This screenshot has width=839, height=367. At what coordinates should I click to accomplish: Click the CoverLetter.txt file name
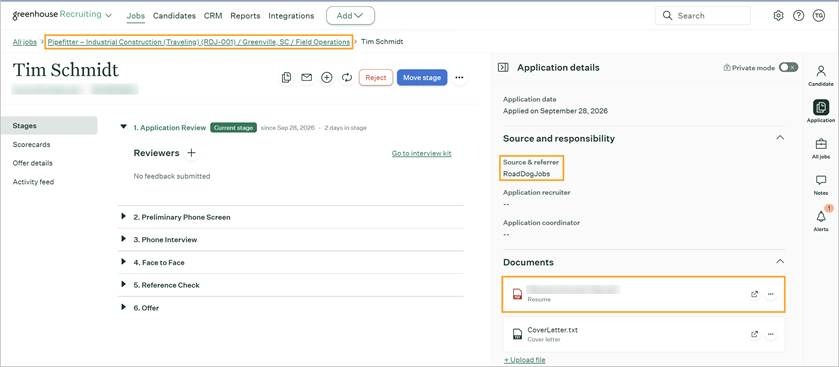pyautogui.click(x=553, y=330)
